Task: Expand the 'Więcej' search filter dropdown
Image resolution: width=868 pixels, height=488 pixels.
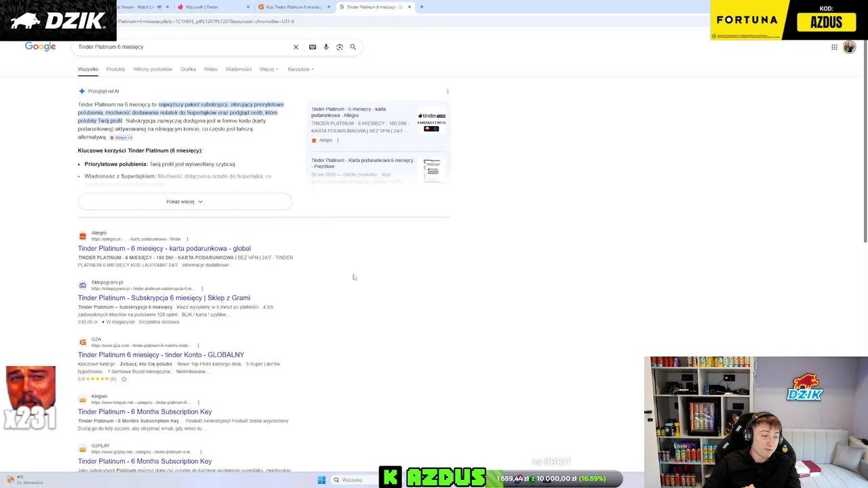Action: click(x=269, y=69)
